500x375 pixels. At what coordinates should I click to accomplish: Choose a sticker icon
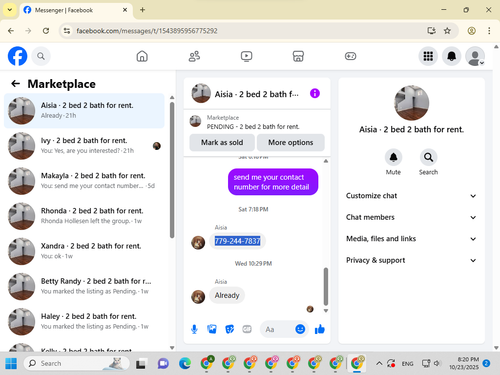pyautogui.click(x=229, y=329)
